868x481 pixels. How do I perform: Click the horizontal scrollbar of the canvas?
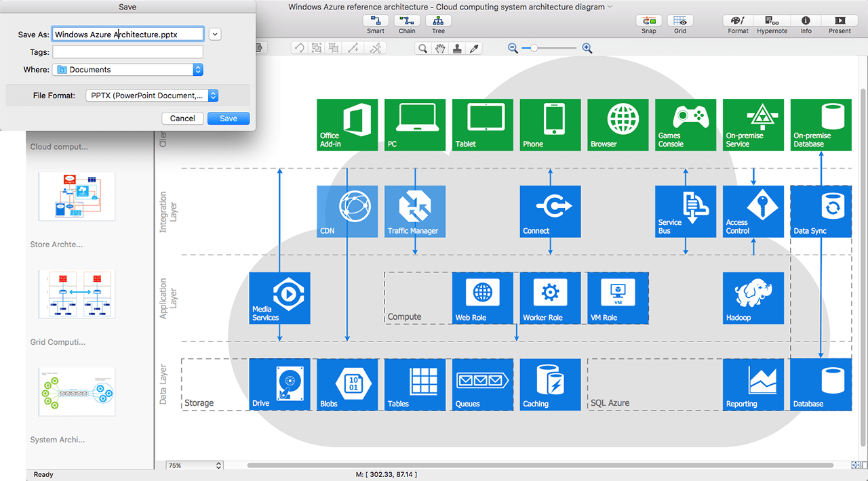click(540, 465)
